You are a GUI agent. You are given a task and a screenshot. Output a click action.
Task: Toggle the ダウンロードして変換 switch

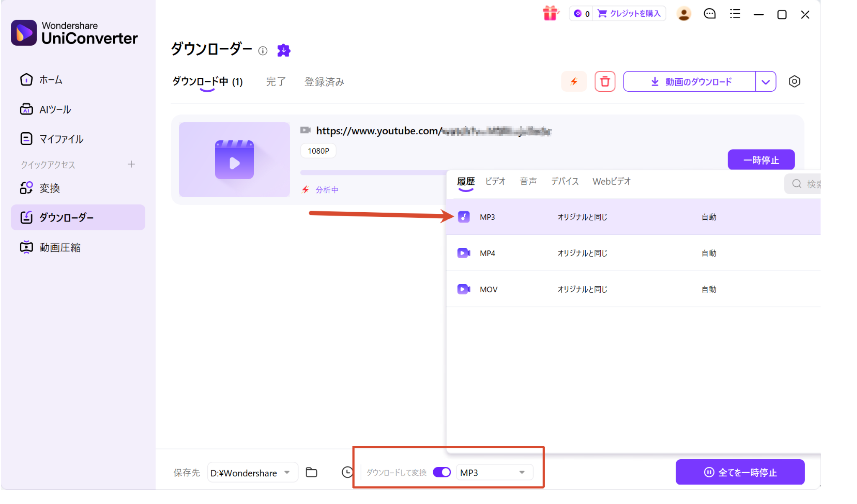(442, 472)
